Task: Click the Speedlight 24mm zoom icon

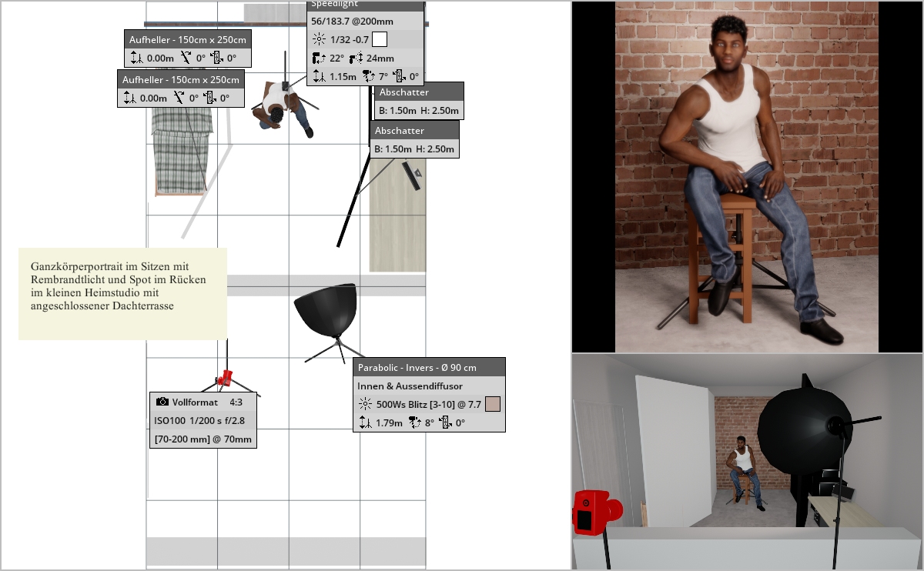Action: pyautogui.click(x=357, y=58)
